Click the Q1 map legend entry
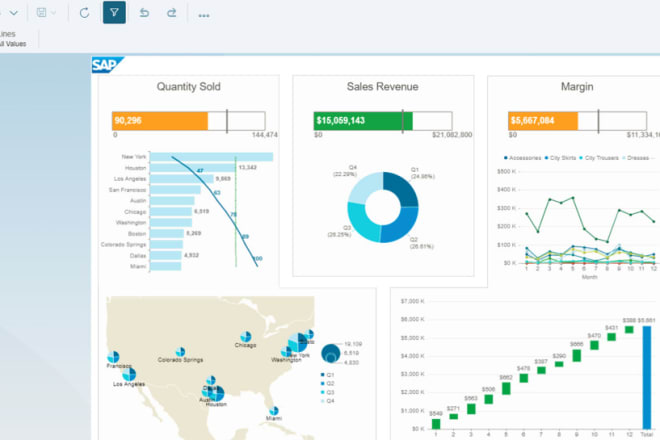660x440 pixels. point(327,375)
